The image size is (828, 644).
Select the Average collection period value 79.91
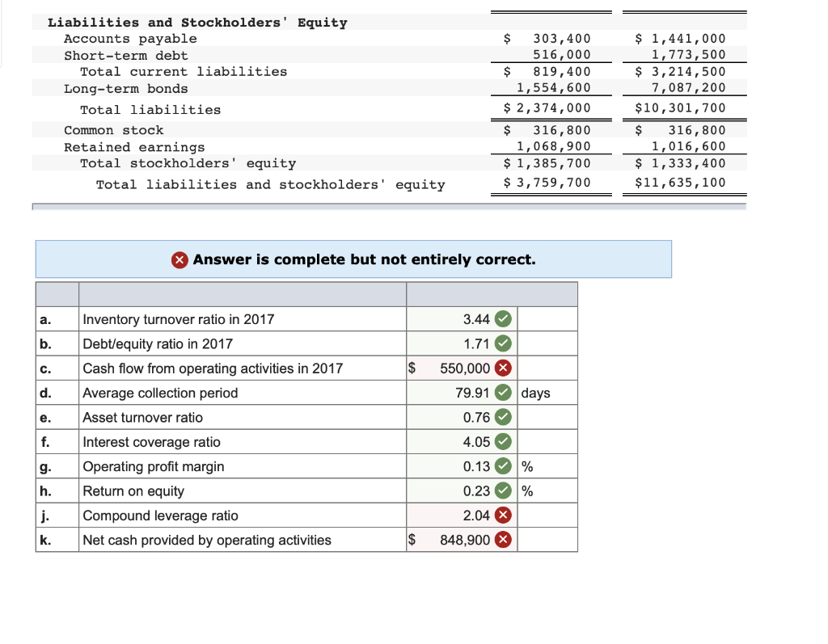(472, 393)
